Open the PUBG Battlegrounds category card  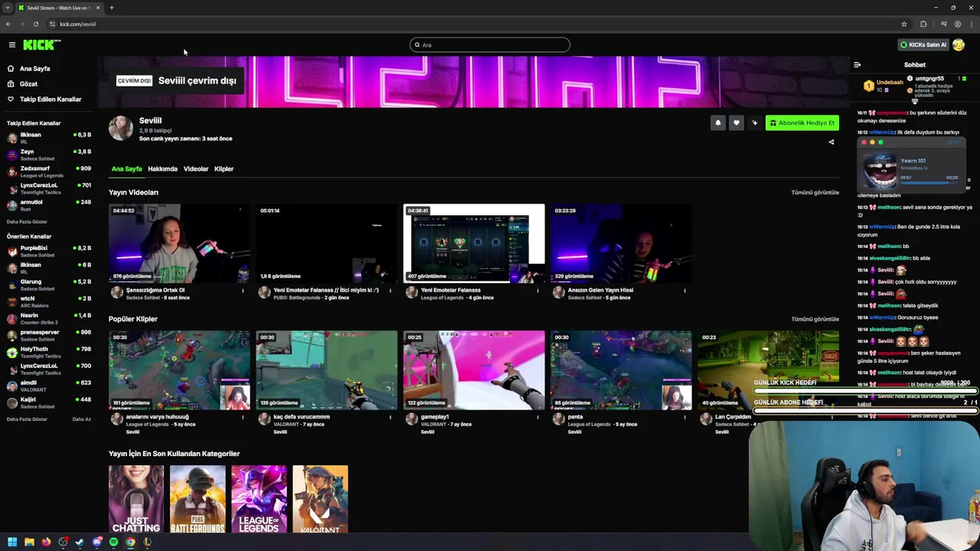pos(198,499)
